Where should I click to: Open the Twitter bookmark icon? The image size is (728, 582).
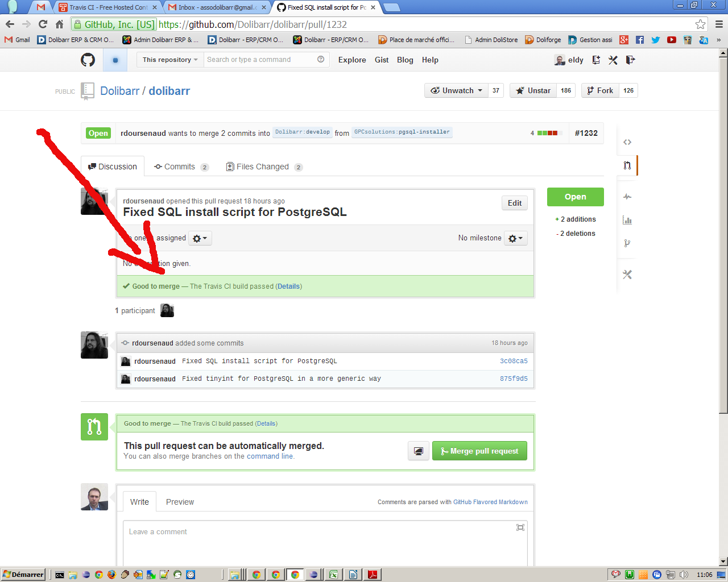pos(656,40)
